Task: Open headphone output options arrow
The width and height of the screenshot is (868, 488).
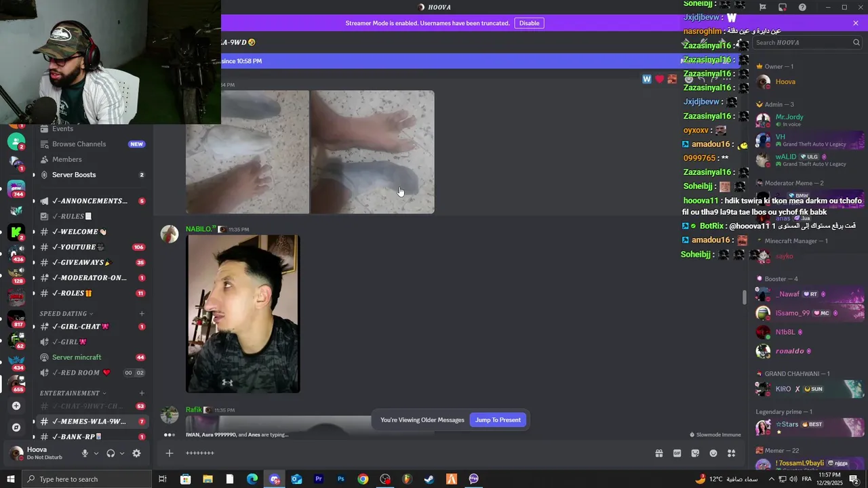Action: 122,453
